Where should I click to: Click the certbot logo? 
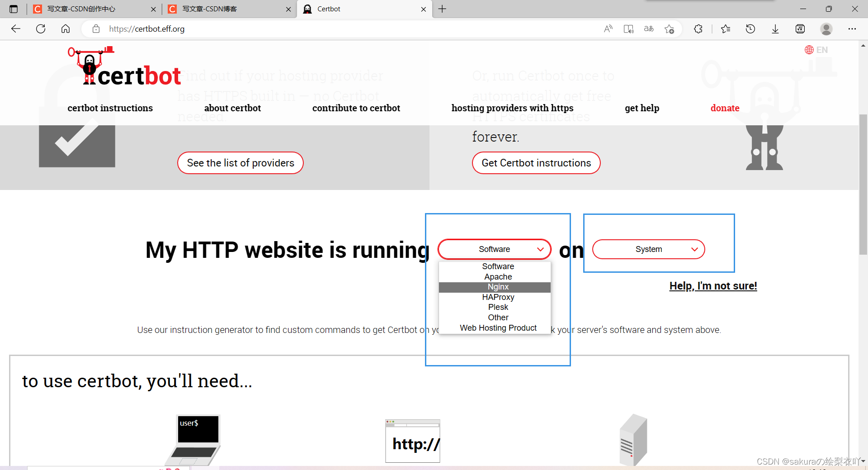click(125, 66)
